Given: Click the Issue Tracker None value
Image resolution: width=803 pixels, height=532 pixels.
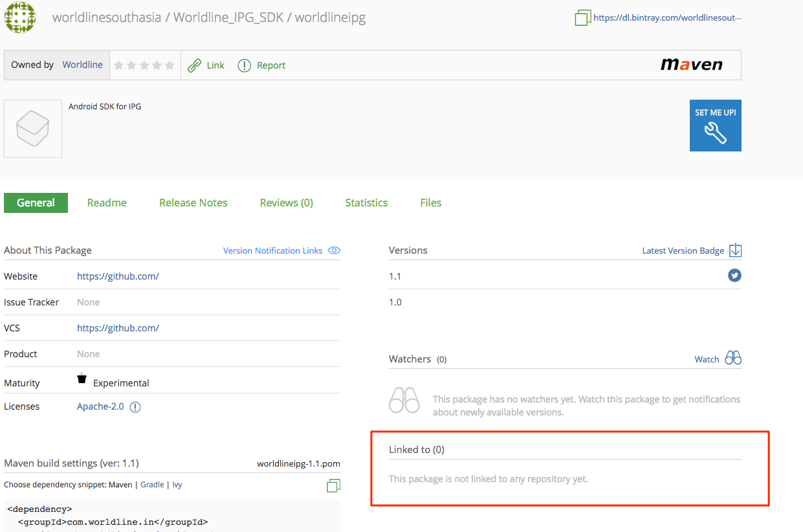Looking at the screenshot, I should [x=89, y=302].
